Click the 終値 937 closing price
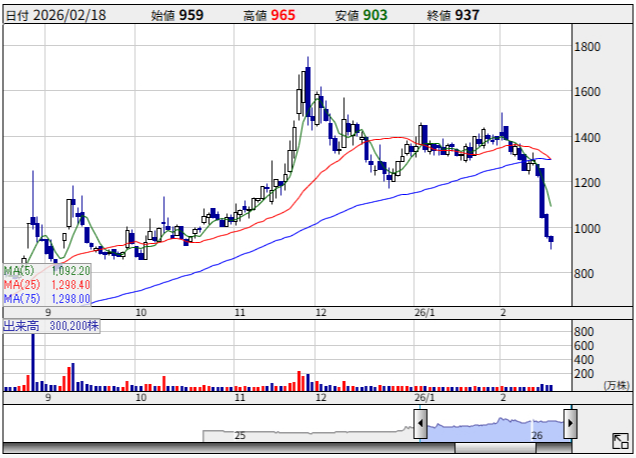Viewport: 636px width, 458px height. pyautogui.click(x=466, y=16)
